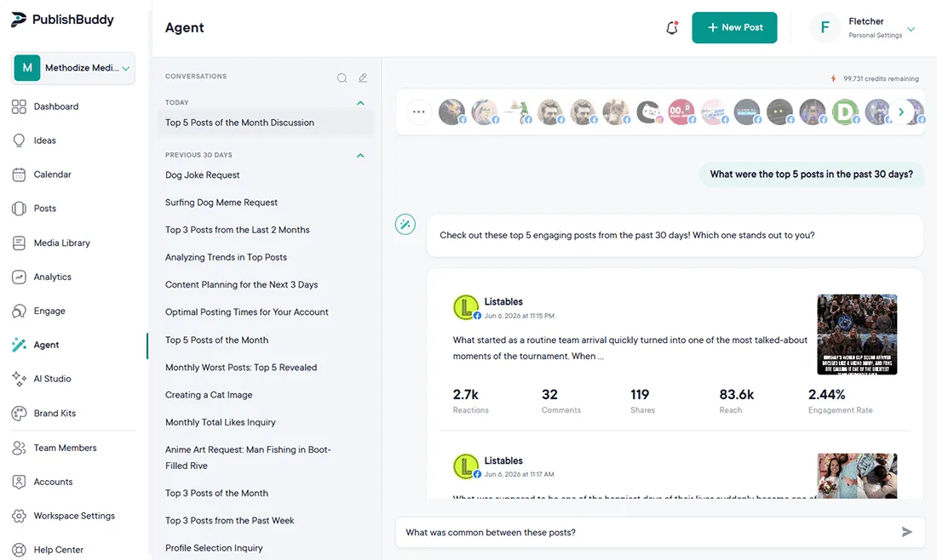Image resolution: width=937 pixels, height=560 pixels.
Task: Select the green D account avatar
Action: [x=845, y=111]
